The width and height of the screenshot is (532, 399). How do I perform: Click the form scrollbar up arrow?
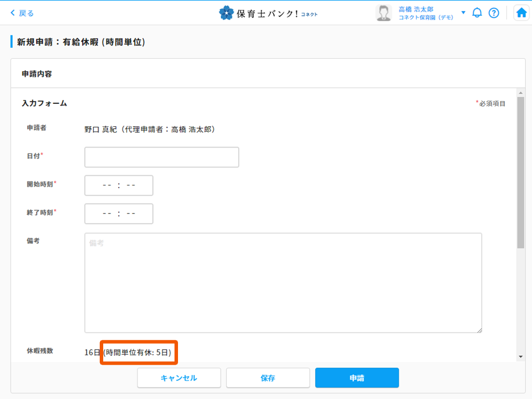point(521,93)
